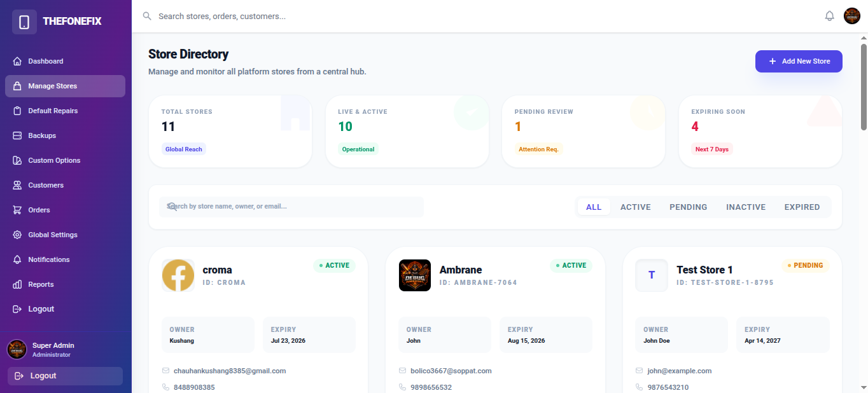
Task: Click the phone icon beside 9876543210
Action: pos(640,387)
